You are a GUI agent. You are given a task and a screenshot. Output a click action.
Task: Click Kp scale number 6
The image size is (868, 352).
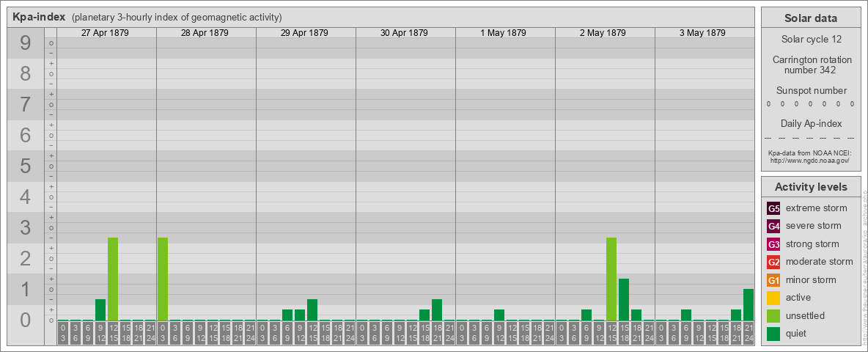(x=26, y=135)
